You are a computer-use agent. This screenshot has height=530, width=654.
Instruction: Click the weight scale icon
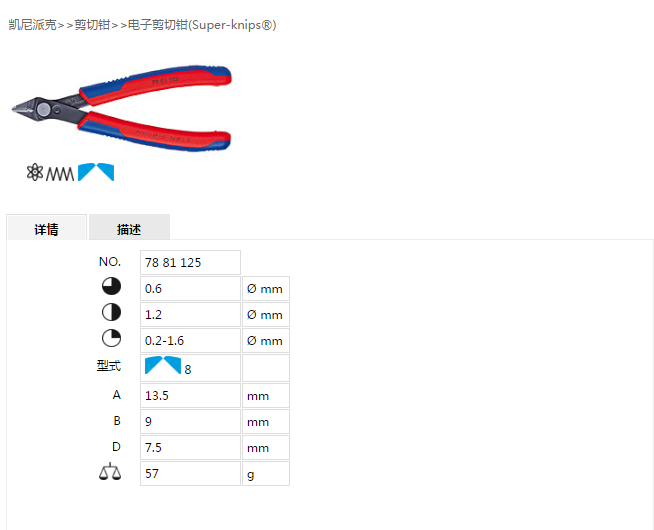[x=110, y=472]
